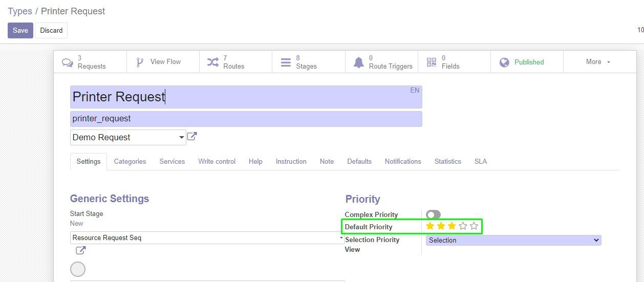Set Default Priority to five stars
The width and height of the screenshot is (644, 282).
click(474, 226)
